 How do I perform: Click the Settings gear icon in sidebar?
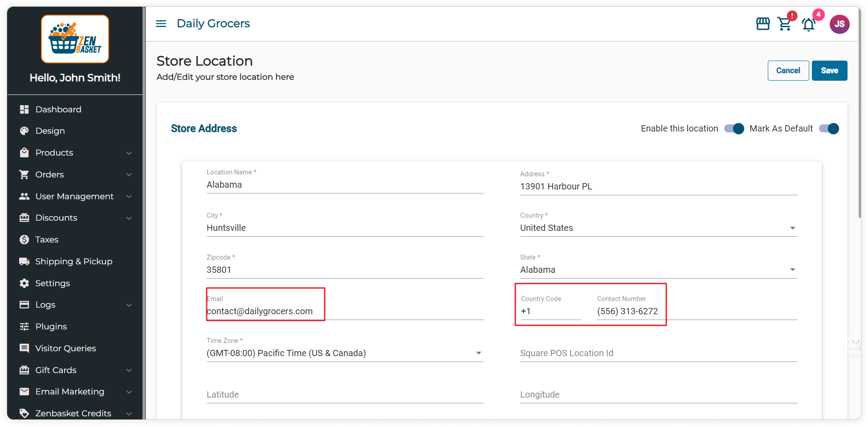coord(24,283)
